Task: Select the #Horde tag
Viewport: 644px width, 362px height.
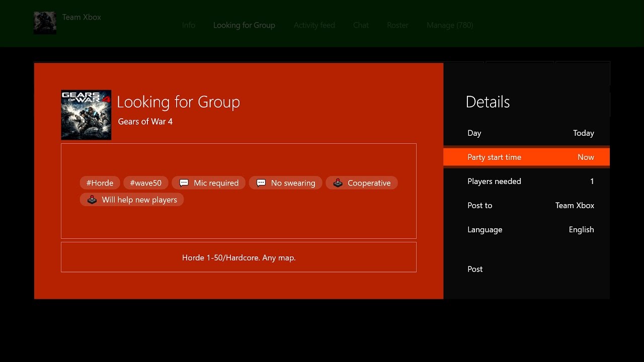Action: (100, 183)
